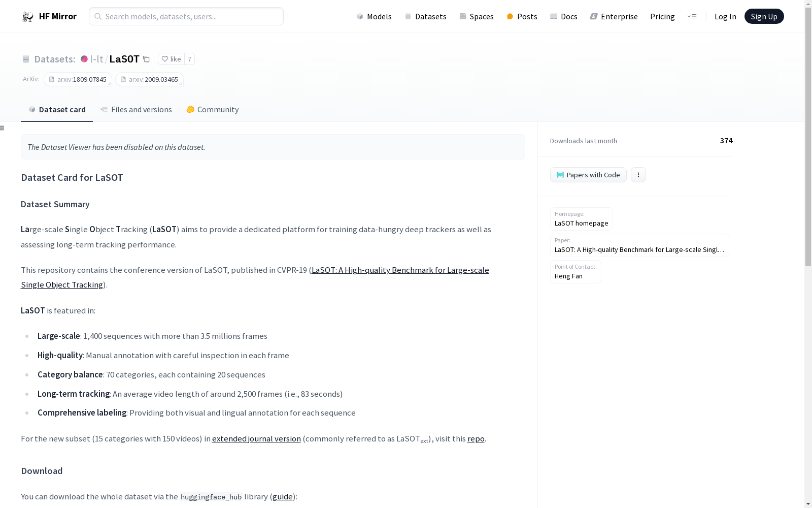This screenshot has width=812, height=508.
Task: Click the Dataset Card for LaSOT heading
Action: coord(72,177)
